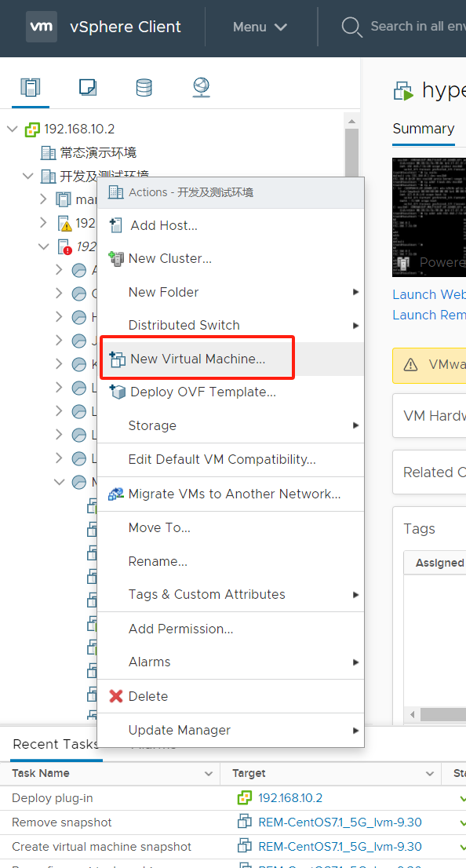Open the VMs and Templates view icon

click(87, 87)
